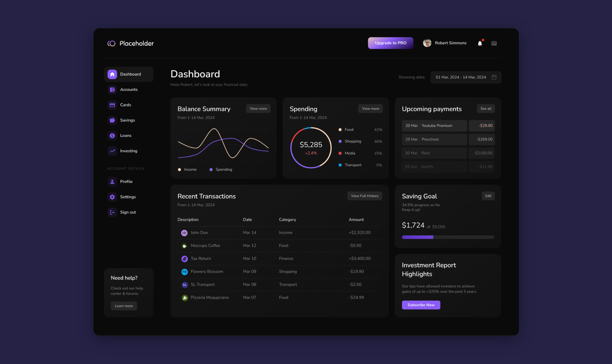Click the Profile person icon
This screenshot has width=612, height=364.
click(112, 182)
